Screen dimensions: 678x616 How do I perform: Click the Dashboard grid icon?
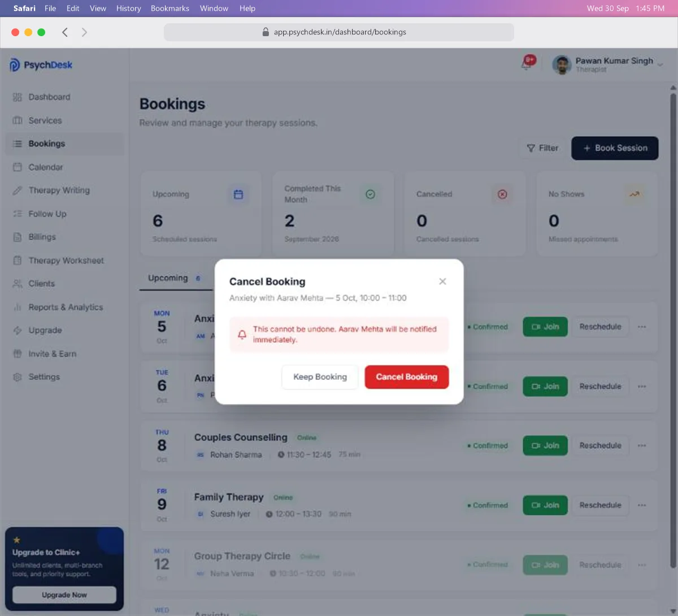click(x=18, y=97)
